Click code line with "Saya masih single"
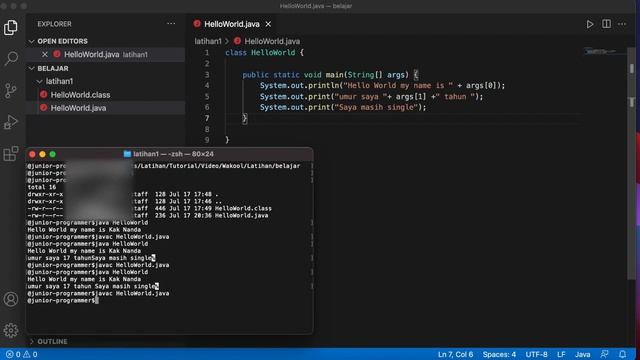Image resolution: width=640 pixels, height=360 pixels. pos(343,107)
